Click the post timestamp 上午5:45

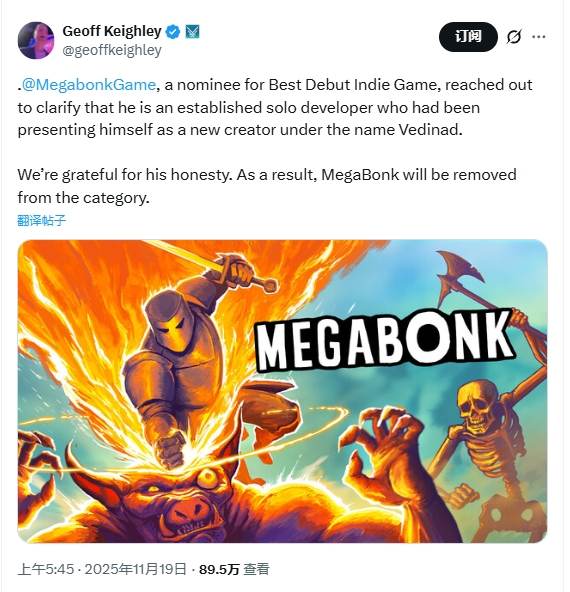point(46,569)
